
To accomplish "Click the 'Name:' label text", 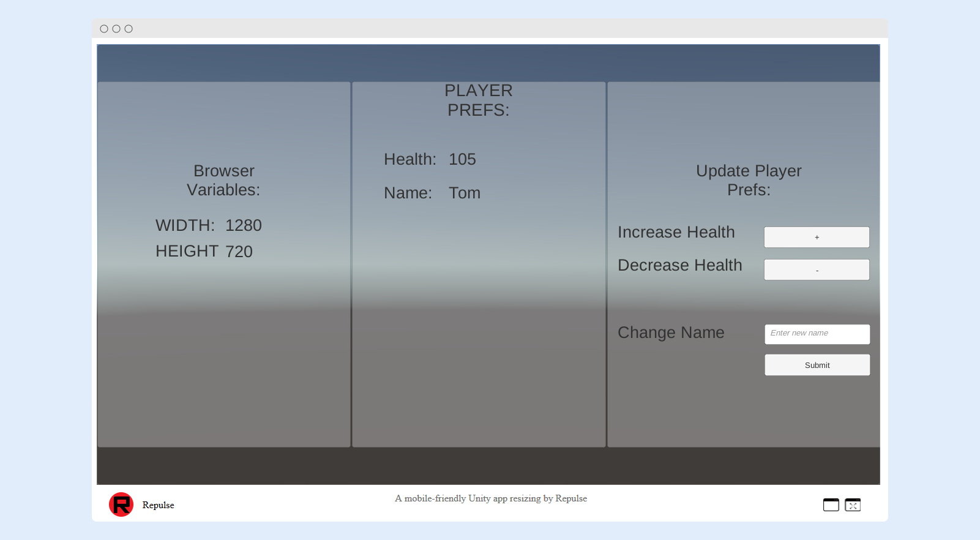I will (x=408, y=193).
